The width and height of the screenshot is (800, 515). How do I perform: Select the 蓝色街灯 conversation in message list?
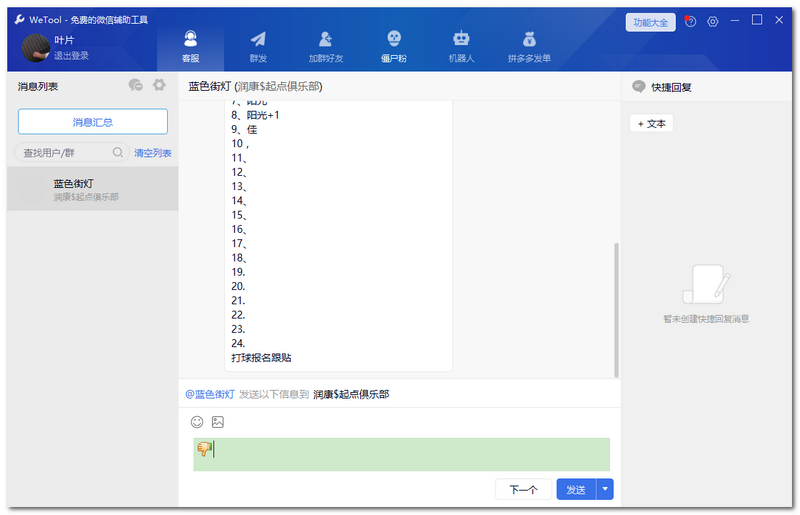(93, 189)
